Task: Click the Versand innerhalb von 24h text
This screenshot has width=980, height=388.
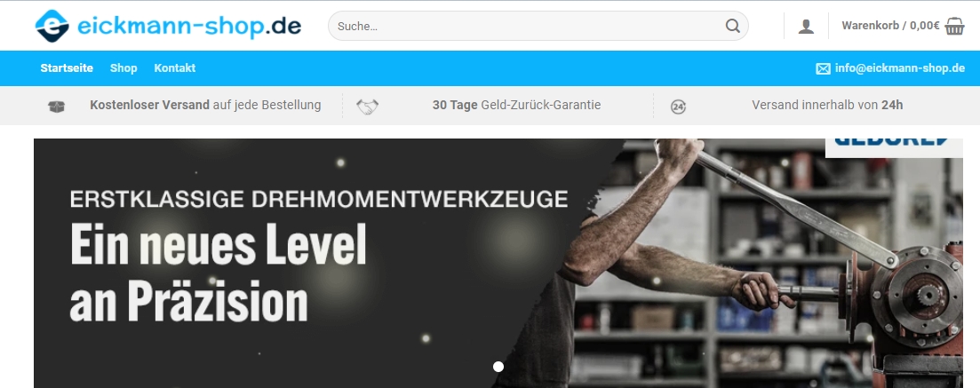Action: coord(827,105)
